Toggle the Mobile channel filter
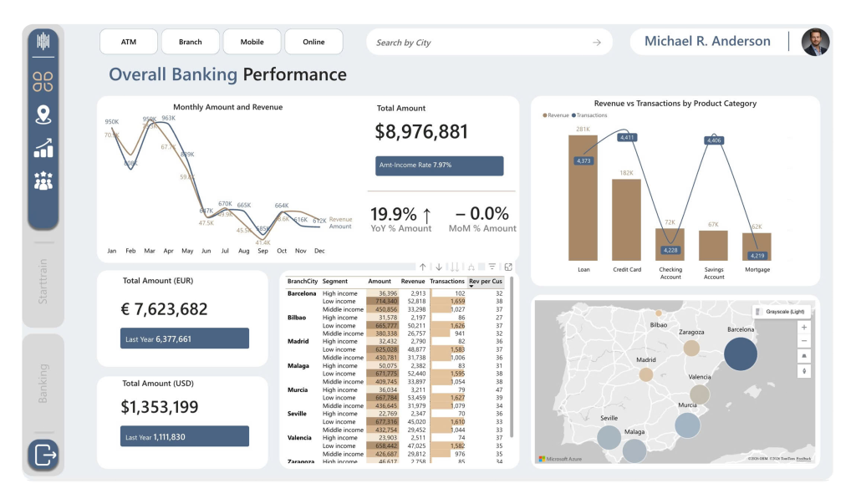Screen dimensions: 856x504 (252, 42)
